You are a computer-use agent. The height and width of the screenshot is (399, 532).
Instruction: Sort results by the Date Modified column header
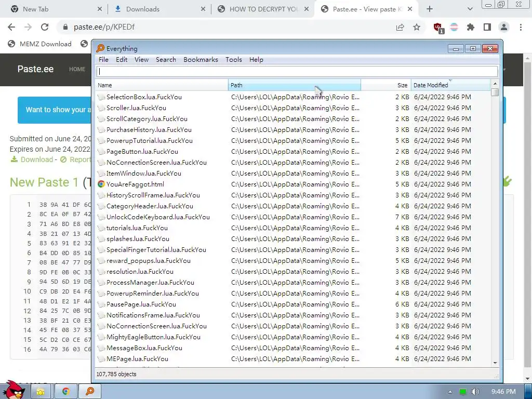(x=450, y=85)
